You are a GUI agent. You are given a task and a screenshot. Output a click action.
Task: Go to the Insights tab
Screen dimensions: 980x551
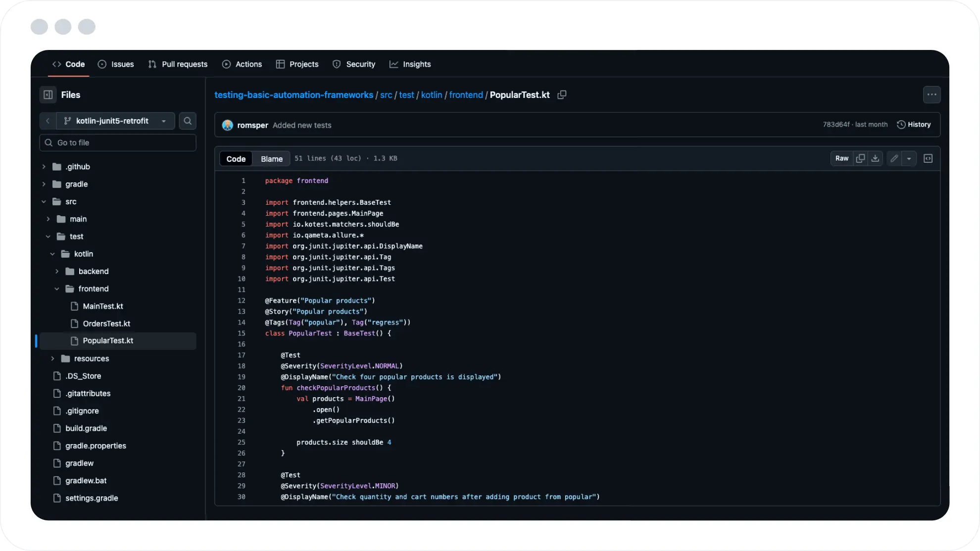pyautogui.click(x=410, y=64)
